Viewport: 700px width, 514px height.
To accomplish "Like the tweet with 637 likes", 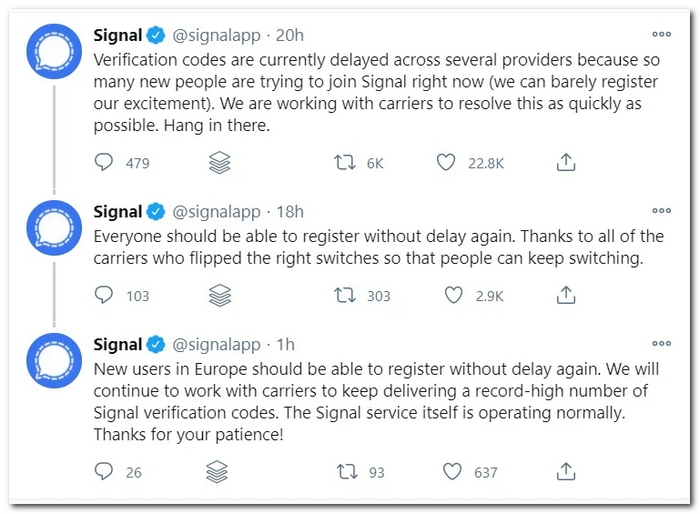I will pos(453,472).
